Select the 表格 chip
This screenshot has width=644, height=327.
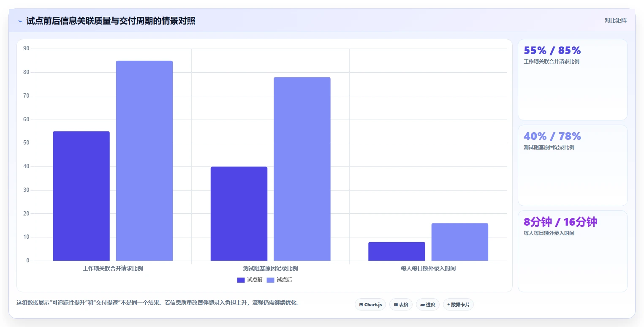[x=401, y=305]
